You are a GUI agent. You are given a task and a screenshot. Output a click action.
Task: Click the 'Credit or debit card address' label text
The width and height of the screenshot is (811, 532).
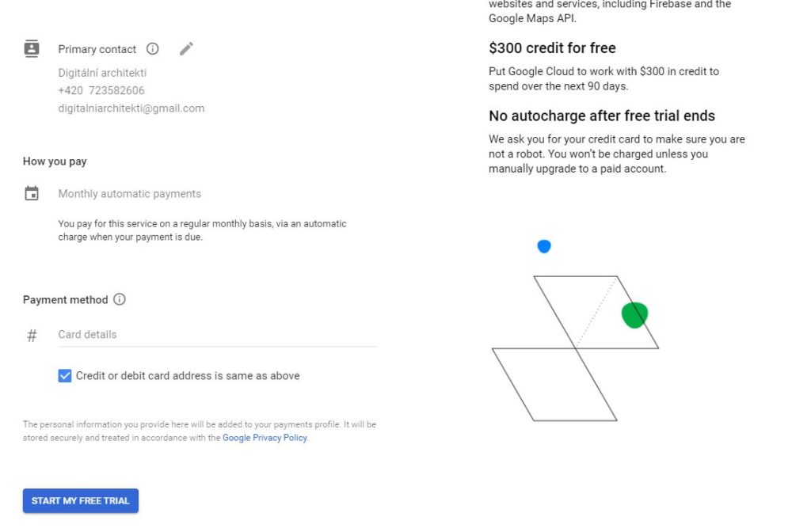point(188,376)
